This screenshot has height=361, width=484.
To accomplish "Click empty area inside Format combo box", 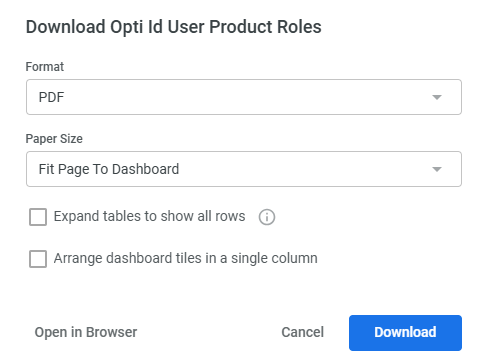I will (x=247, y=97).
